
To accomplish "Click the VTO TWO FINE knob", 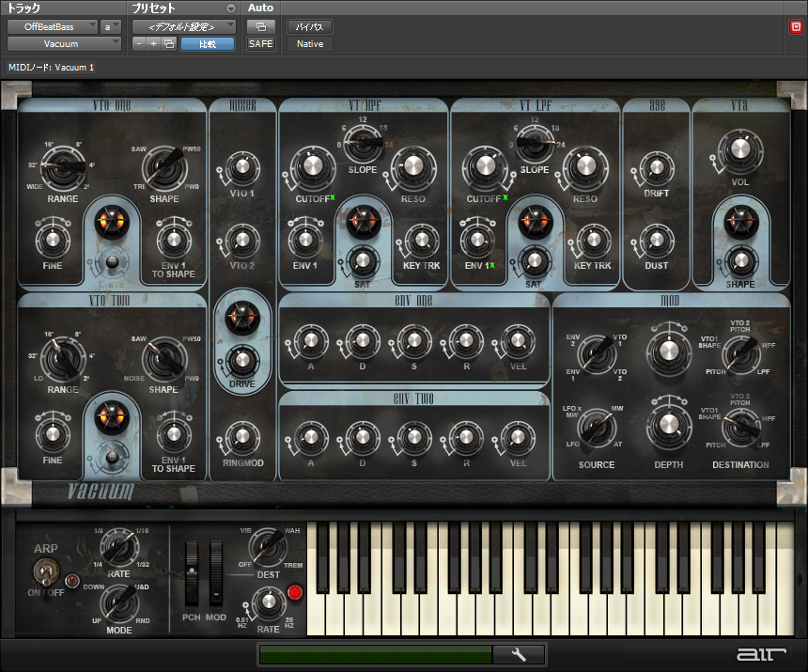I will pyautogui.click(x=53, y=434).
